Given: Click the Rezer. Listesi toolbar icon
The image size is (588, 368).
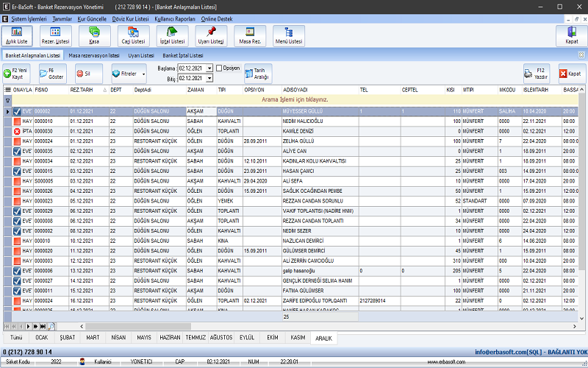Looking at the screenshot, I should point(55,35).
